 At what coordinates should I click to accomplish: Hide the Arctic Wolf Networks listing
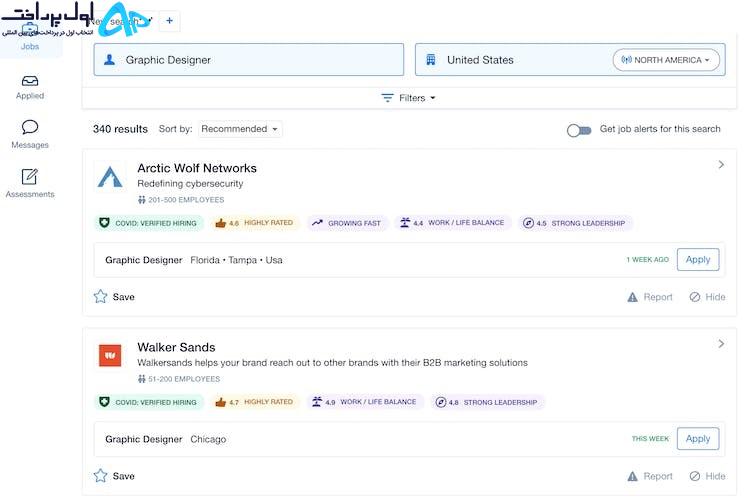click(707, 297)
